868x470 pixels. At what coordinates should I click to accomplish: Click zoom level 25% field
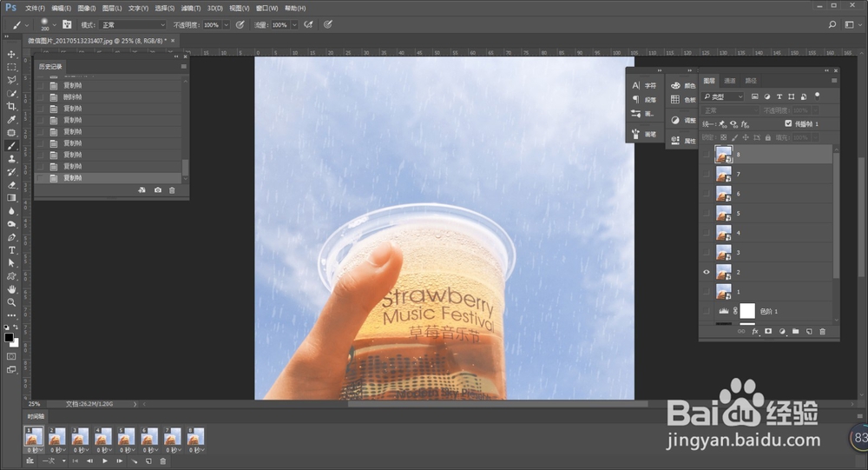point(35,404)
